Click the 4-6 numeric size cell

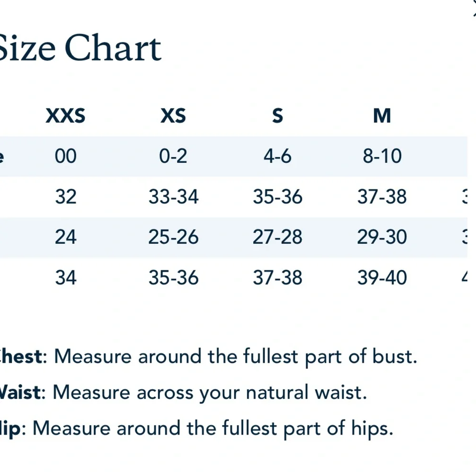tap(278, 156)
